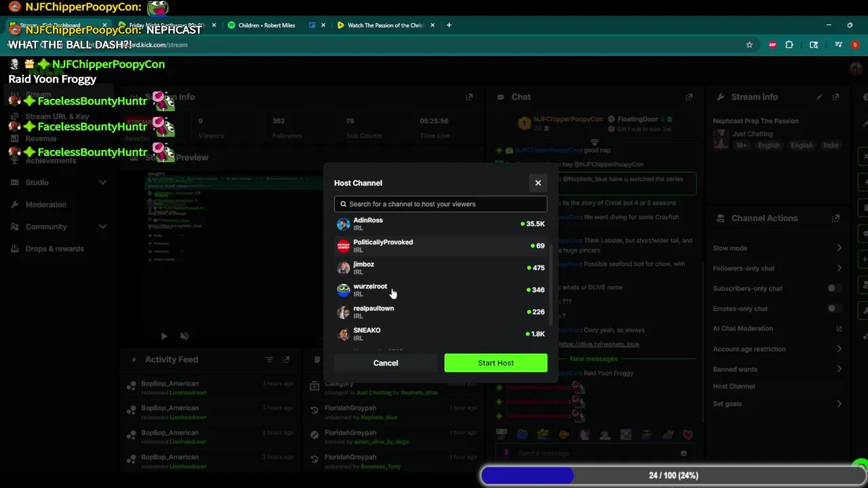Click PoliticallyProvoked red avatar
The image size is (868, 488).
[343, 246]
